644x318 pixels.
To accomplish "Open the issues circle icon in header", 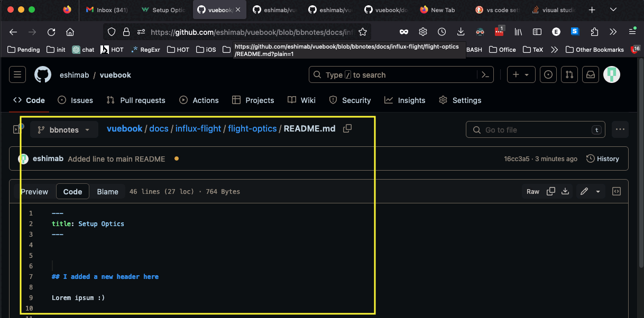I will point(548,75).
